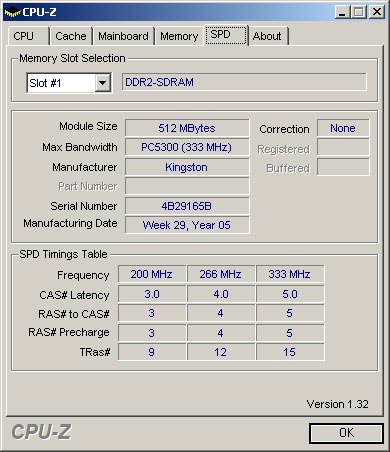This screenshot has height=452, width=390.
Task: Click CAS# Latency value 5.0
Action: tap(290, 294)
